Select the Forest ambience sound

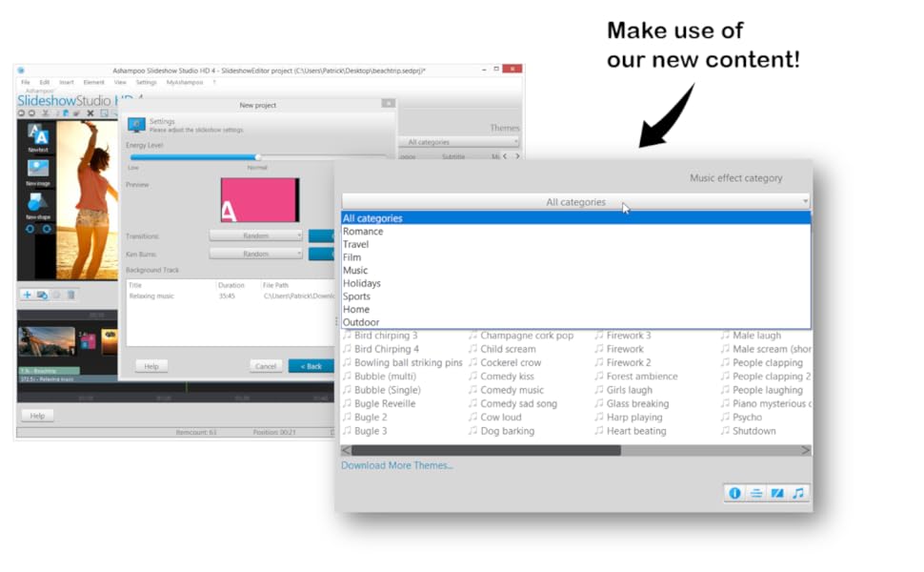[642, 377]
